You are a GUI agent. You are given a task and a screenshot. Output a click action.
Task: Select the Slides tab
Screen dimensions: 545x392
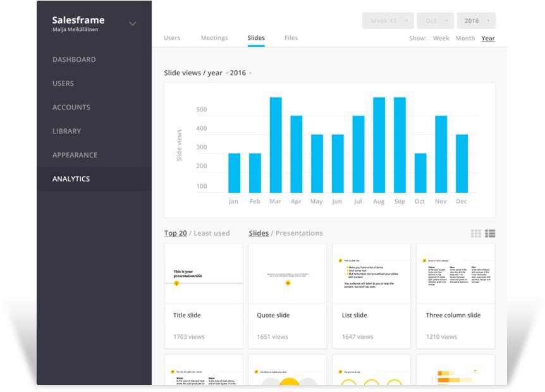coord(256,38)
